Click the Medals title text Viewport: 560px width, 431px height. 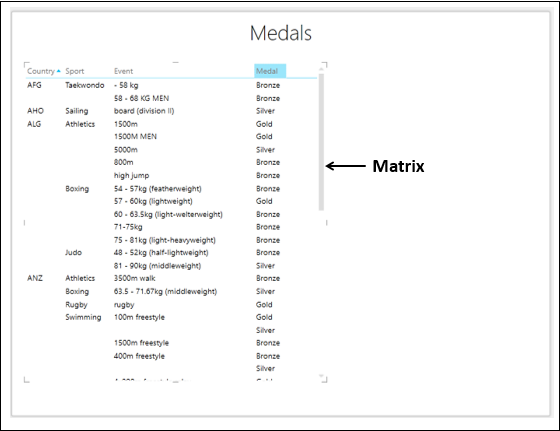click(x=281, y=33)
